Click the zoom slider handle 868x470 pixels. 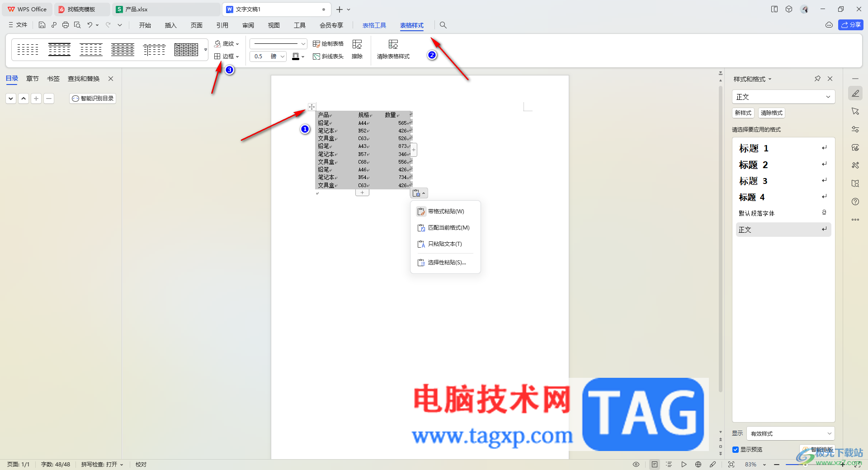tap(805, 465)
